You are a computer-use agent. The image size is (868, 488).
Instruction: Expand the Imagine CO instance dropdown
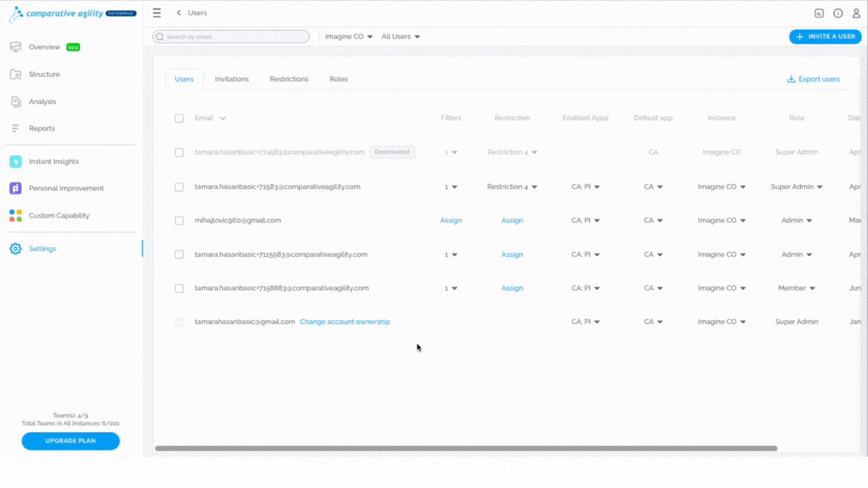coord(349,36)
